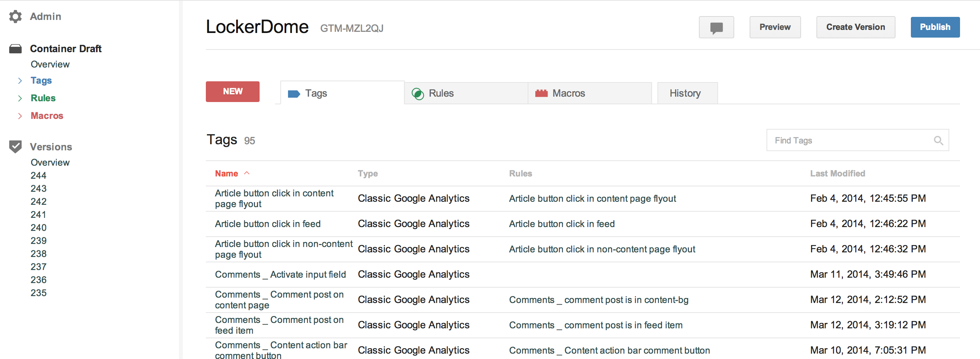Expand the Rules chevron in sidebar
The image size is (980, 359).
(20, 98)
